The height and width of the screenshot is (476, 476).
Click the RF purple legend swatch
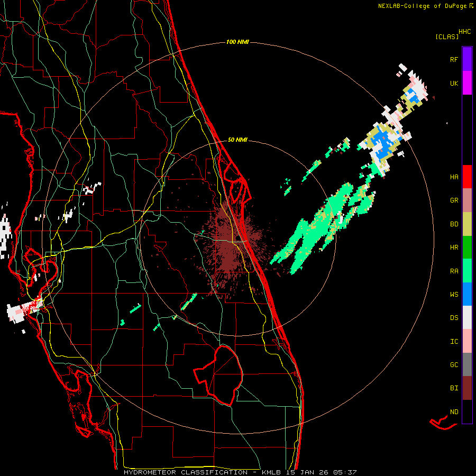(467, 59)
